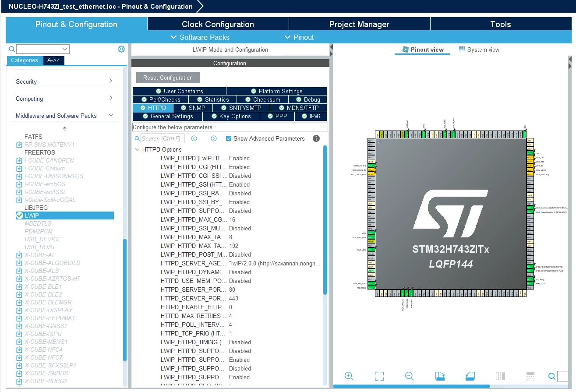The width and height of the screenshot is (576, 392).
Task: Select LIBJPEG in the middleware list
Action: (36, 208)
